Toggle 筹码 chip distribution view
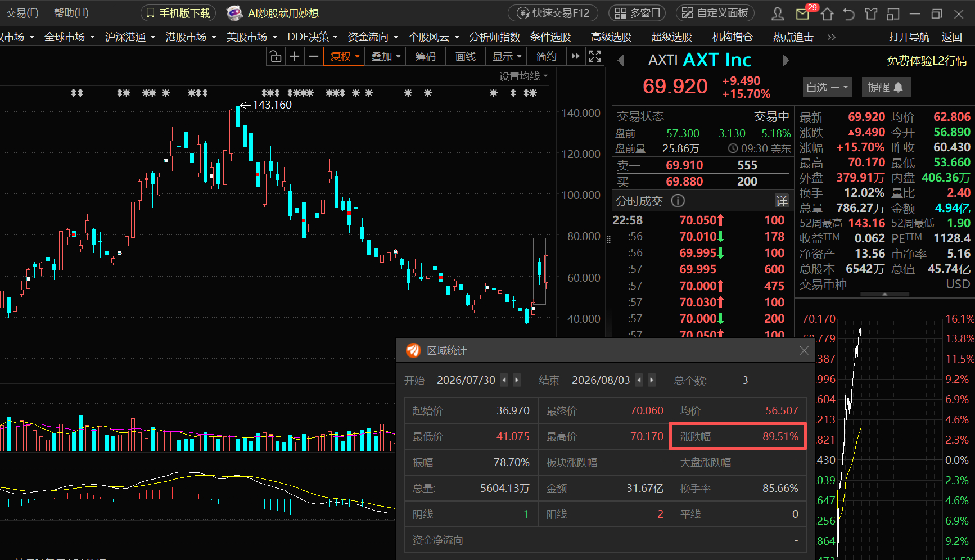Viewport: 975px width, 560px height. (426, 56)
